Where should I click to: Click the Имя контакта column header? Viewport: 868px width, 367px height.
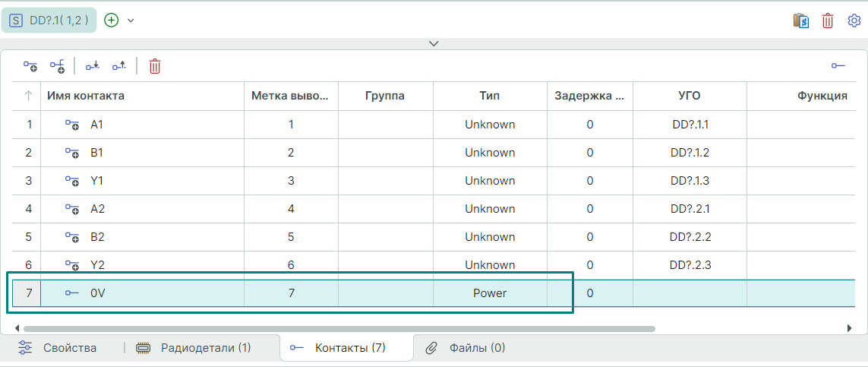[86, 96]
